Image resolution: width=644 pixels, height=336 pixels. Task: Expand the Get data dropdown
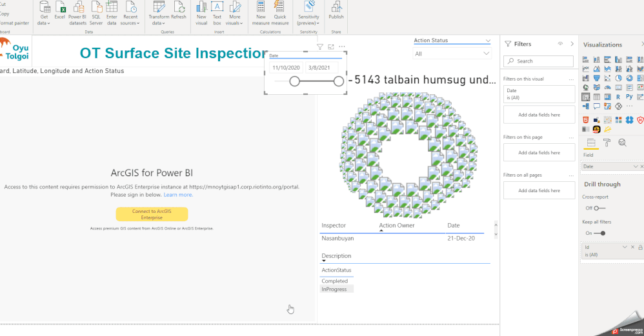(44, 23)
